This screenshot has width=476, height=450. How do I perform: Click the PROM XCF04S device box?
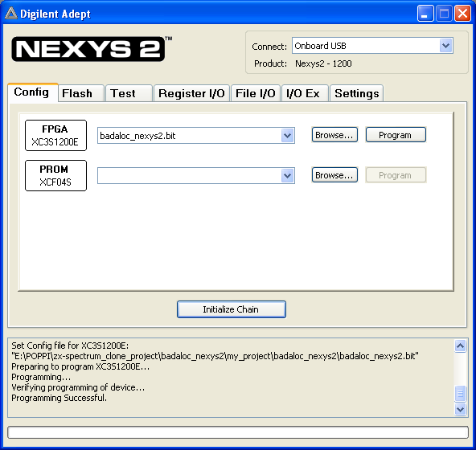pos(55,175)
